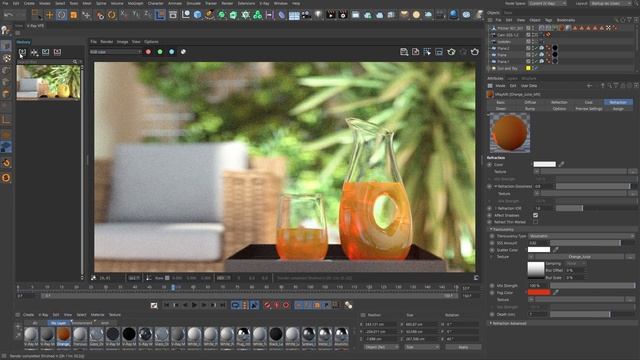
Task: Start the teapot render button in VFB
Action: coord(474,52)
